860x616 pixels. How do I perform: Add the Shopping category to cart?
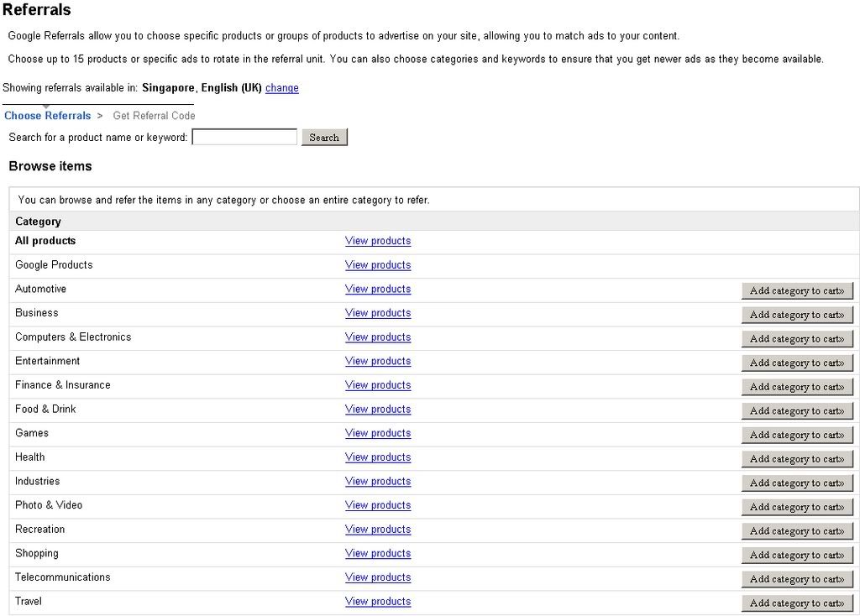(x=798, y=556)
